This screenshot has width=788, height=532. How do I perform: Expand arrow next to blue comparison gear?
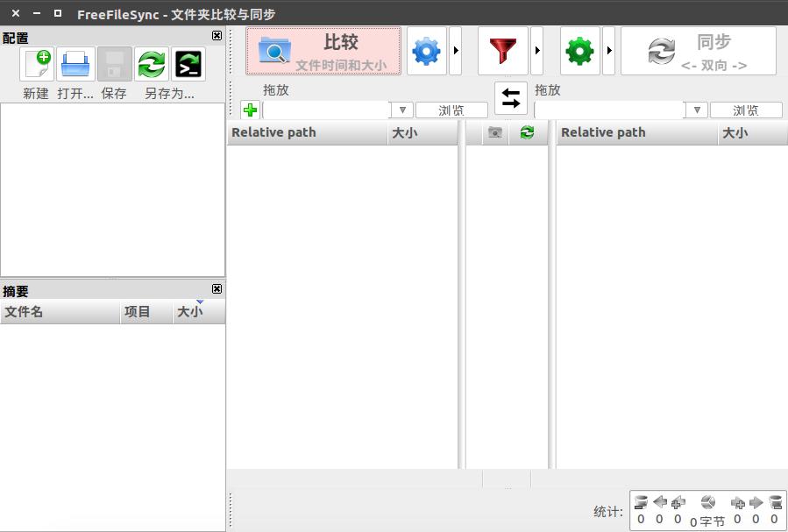pyautogui.click(x=455, y=51)
